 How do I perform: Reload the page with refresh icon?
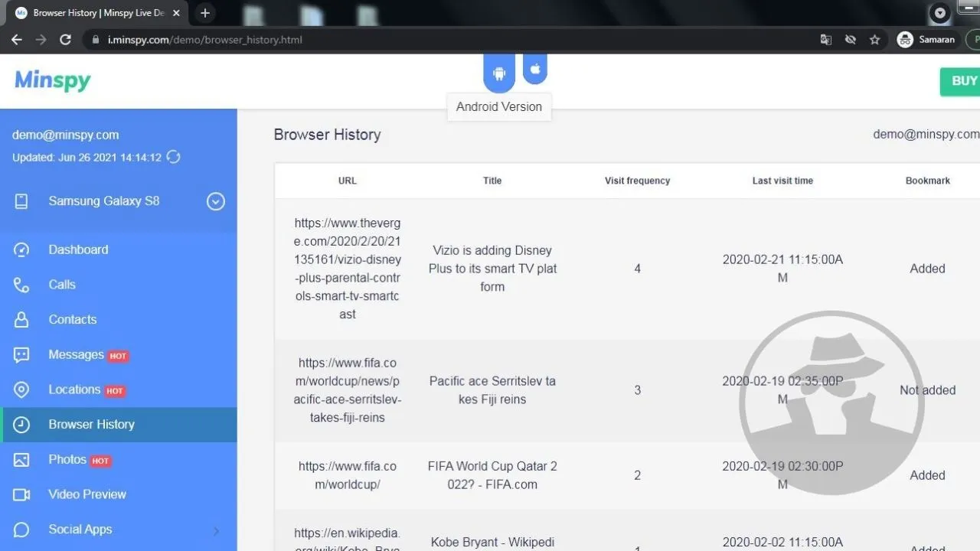pos(66,40)
